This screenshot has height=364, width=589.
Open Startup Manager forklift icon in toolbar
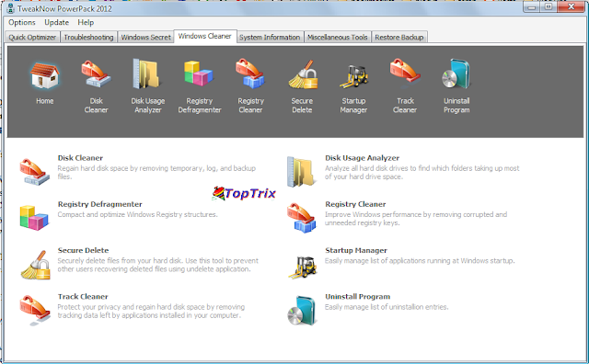[353, 76]
